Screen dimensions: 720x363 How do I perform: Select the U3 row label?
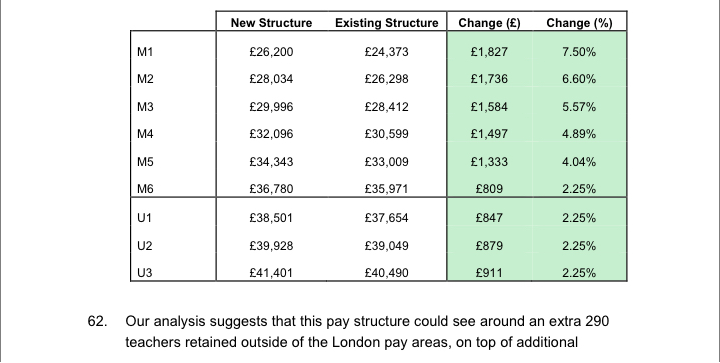pyautogui.click(x=145, y=273)
